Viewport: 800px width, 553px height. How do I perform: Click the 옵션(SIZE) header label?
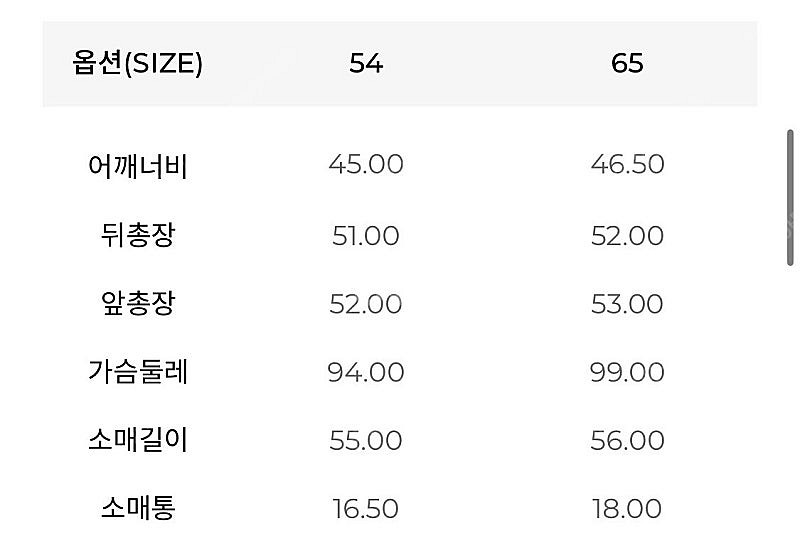(x=138, y=63)
